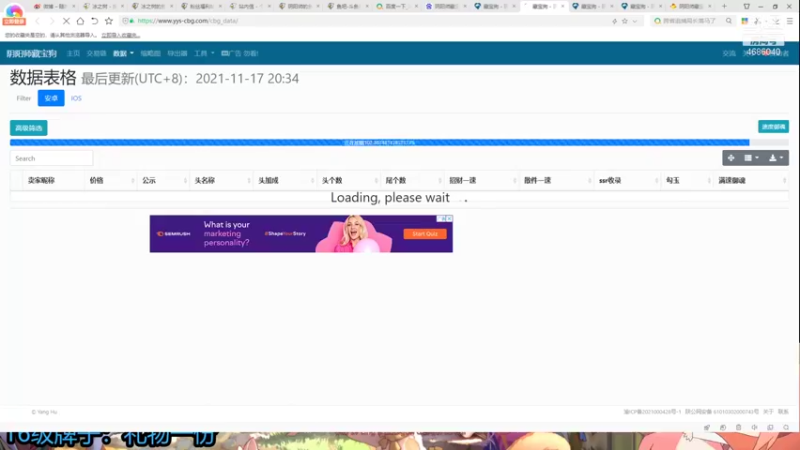
Task: Click the magnifier in the browser search box
Action: (x=729, y=21)
